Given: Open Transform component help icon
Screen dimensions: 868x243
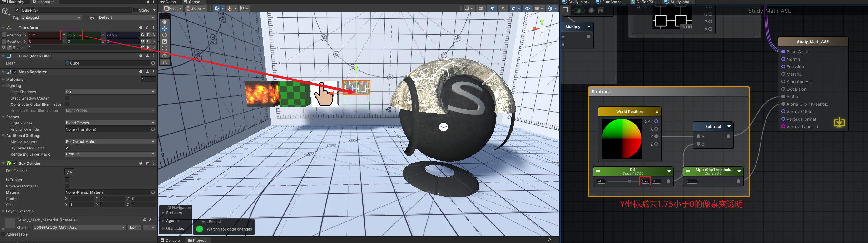Looking at the screenshot, I should click(141, 27).
